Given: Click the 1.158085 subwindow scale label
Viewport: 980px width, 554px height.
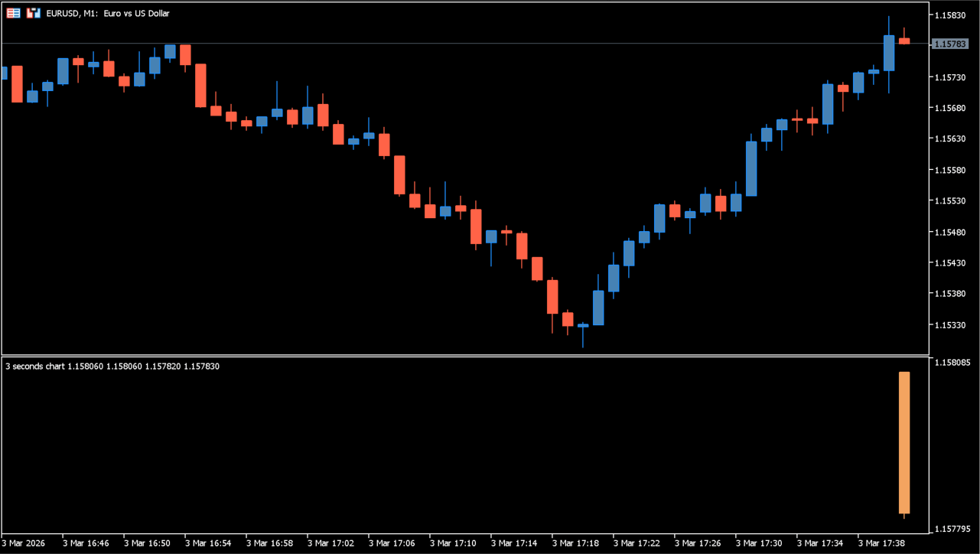Looking at the screenshot, I should 952,363.
